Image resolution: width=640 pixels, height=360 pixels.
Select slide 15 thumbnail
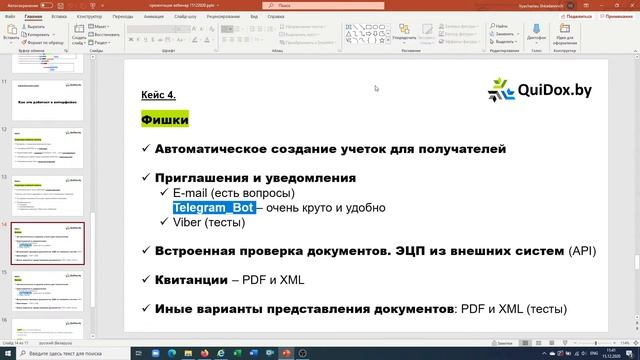(x=47, y=291)
